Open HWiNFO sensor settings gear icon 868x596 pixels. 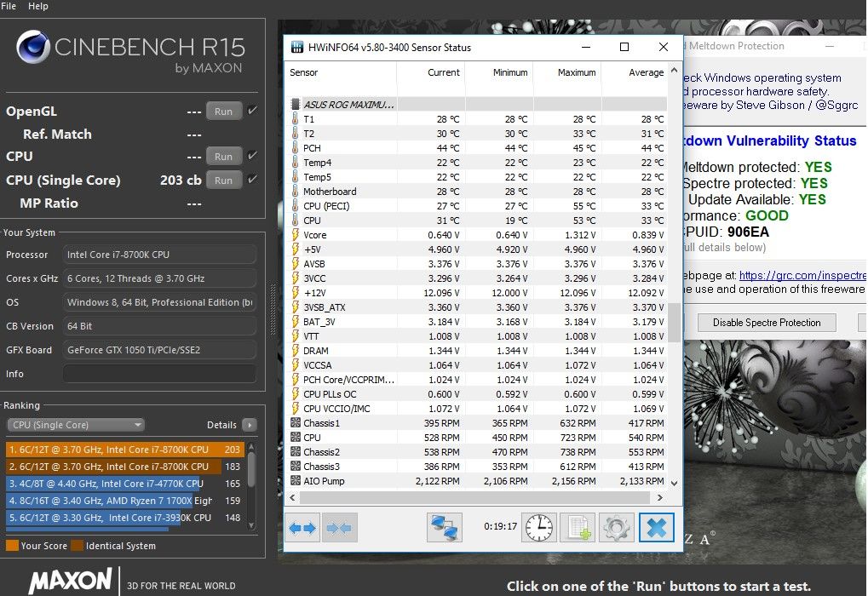click(617, 527)
